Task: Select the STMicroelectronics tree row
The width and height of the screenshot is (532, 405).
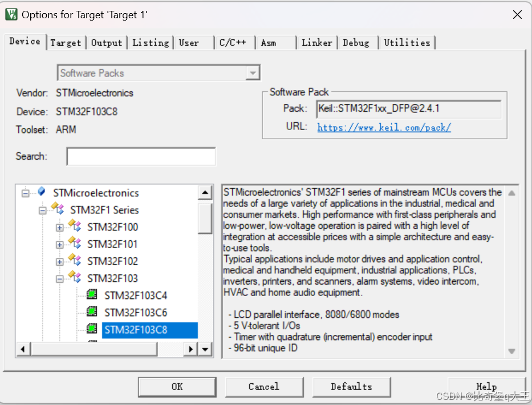Action: 96,193
